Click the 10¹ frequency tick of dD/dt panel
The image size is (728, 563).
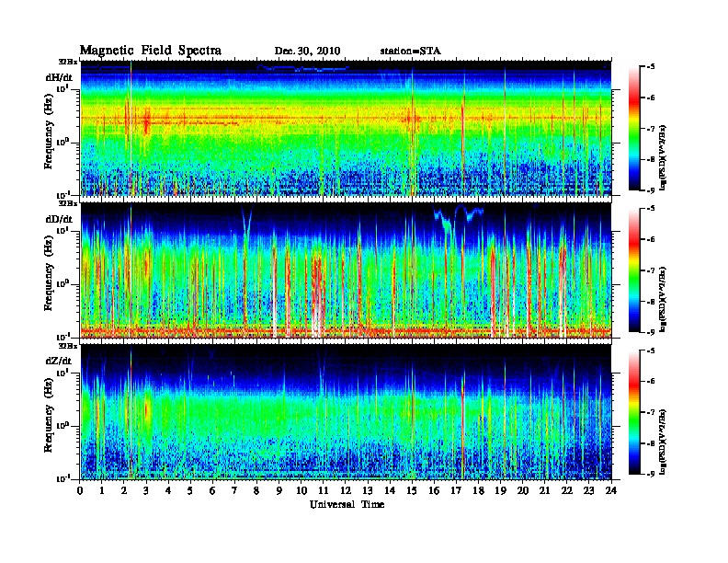point(63,230)
